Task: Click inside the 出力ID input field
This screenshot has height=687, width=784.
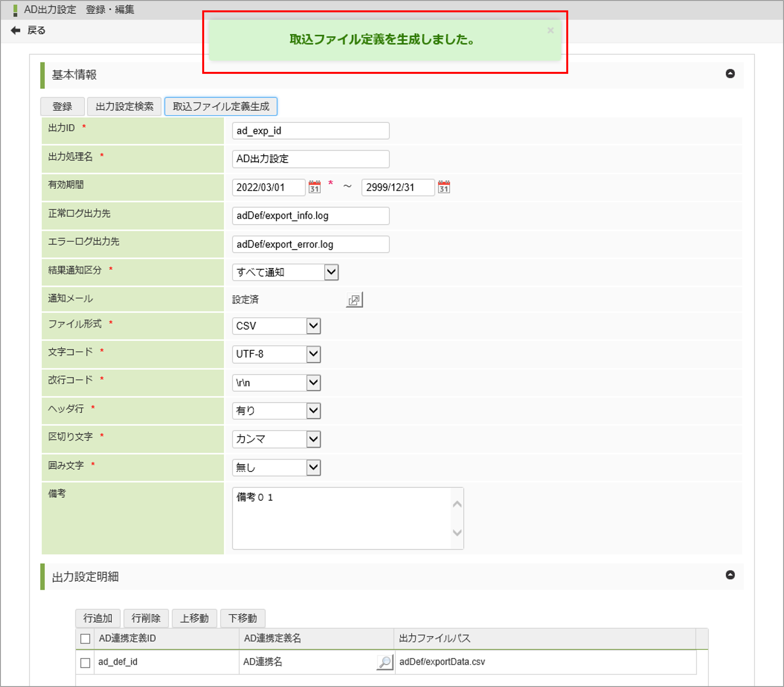Action: (310, 130)
